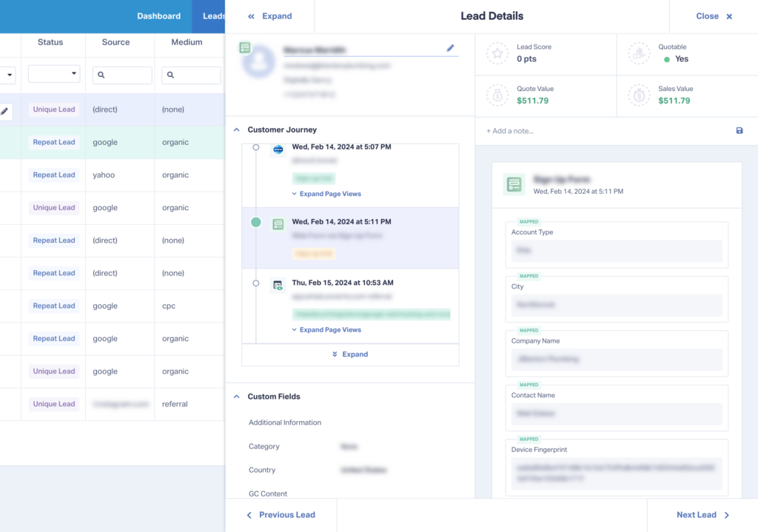Click the $511.79 Sales Value amount
Screen dimensions: 758x532
pyautogui.click(x=674, y=101)
